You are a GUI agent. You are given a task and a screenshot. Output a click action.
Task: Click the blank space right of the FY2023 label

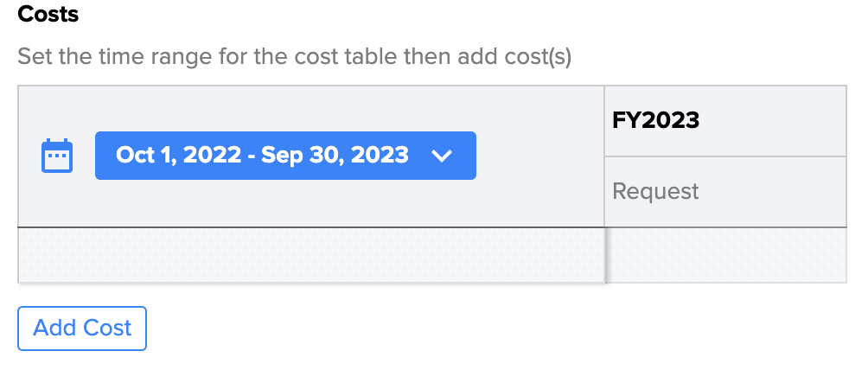click(x=773, y=121)
